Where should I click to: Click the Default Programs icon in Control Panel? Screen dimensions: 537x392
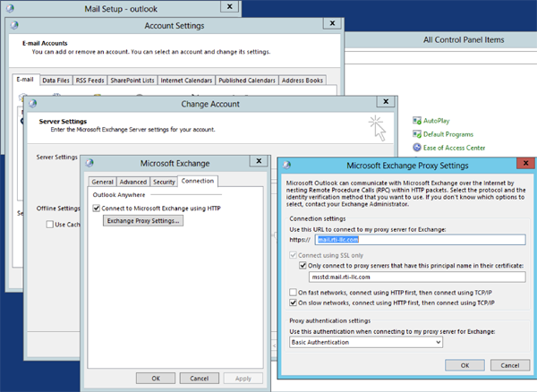click(x=417, y=134)
